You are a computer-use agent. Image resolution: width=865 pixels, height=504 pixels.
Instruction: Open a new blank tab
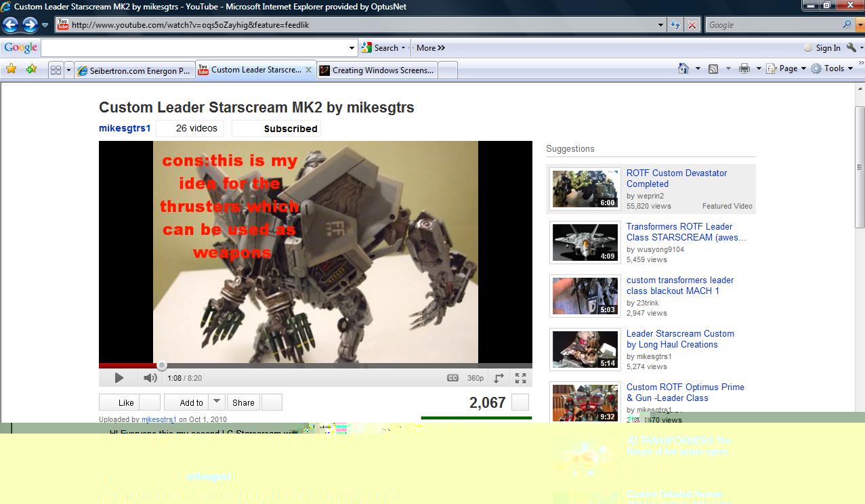(x=448, y=70)
